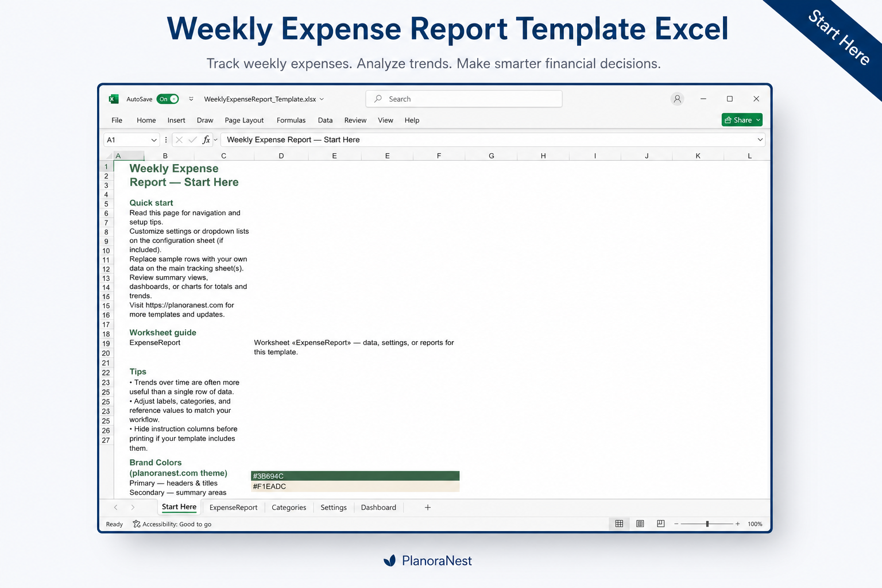The width and height of the screenshot is (882, 588).
Task: Open the Data ribbon tab
Action: (325, 120)
